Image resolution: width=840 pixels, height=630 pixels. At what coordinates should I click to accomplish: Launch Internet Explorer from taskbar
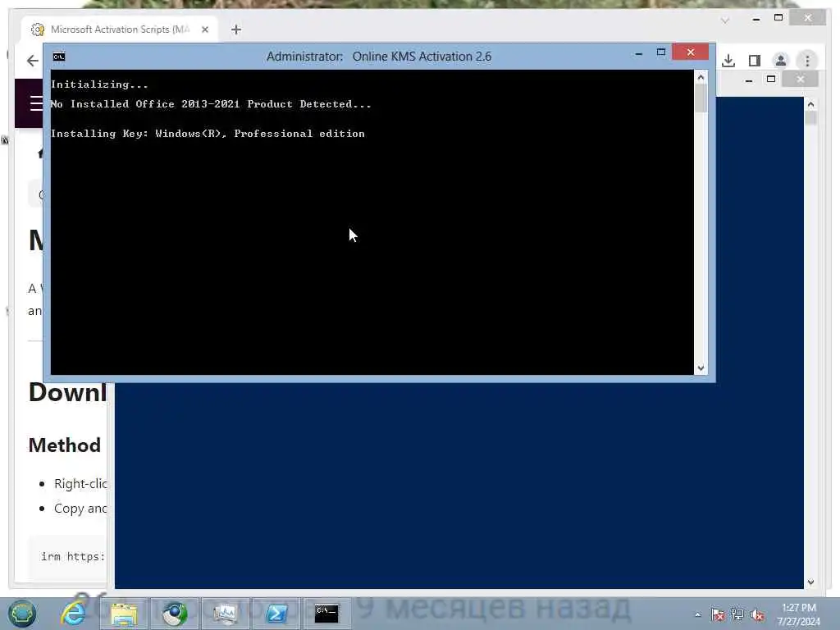(73, 614)
